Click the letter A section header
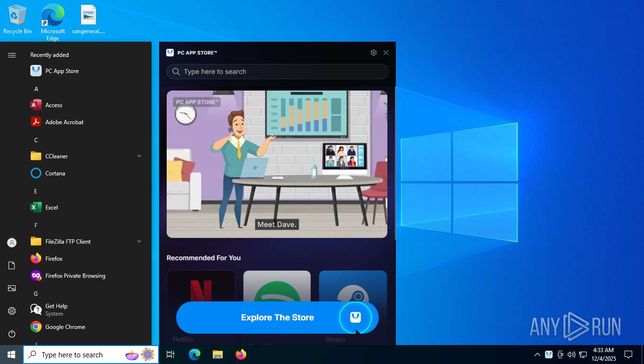 tap(36, 89)
